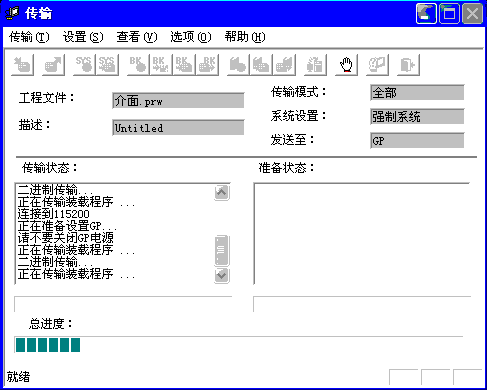Screen dimensions: 487x390
Task: Click the down arrow of transfer status scrollbar
Action: pos(222,275)
